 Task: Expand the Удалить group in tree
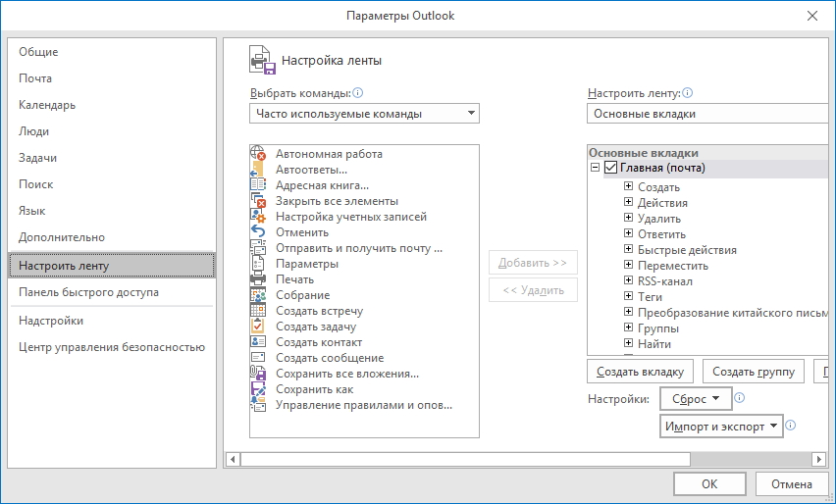[629, 218]
